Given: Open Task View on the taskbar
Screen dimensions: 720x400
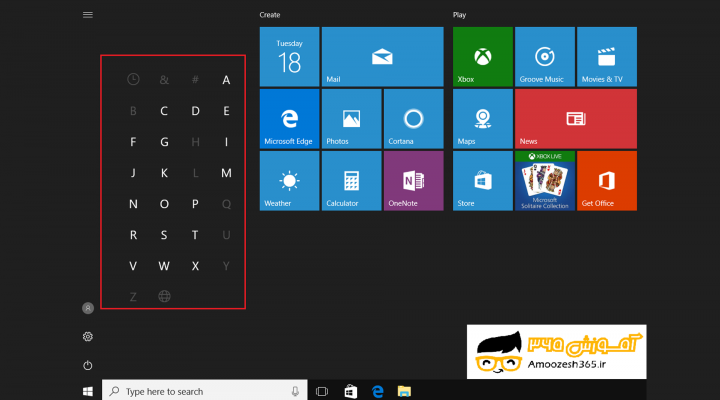Looking at the screenshot, I should [x=322, y=391].
